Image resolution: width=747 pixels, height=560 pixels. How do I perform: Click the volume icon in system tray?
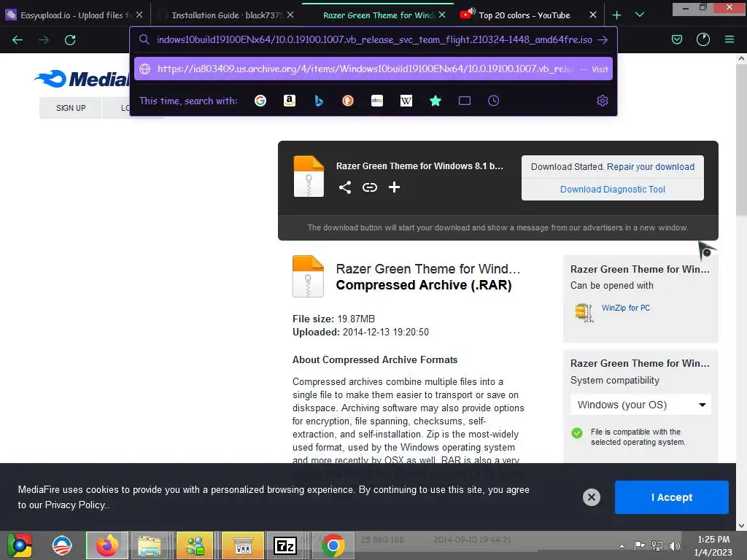675,545
